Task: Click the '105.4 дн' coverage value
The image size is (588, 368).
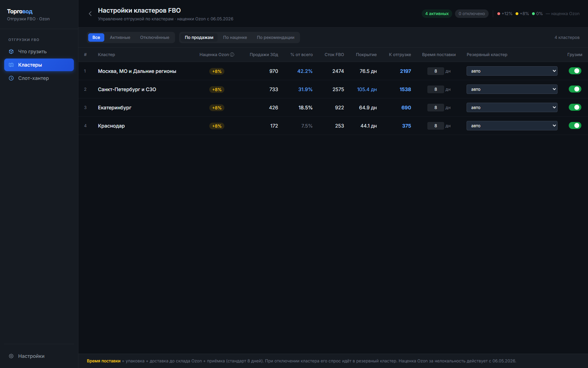Action: [x=367, y=89]
